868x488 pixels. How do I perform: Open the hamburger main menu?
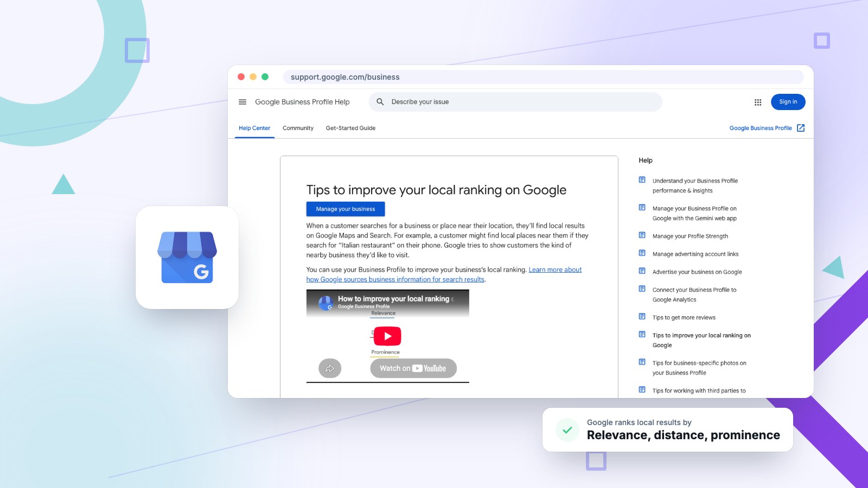[242, 102]
